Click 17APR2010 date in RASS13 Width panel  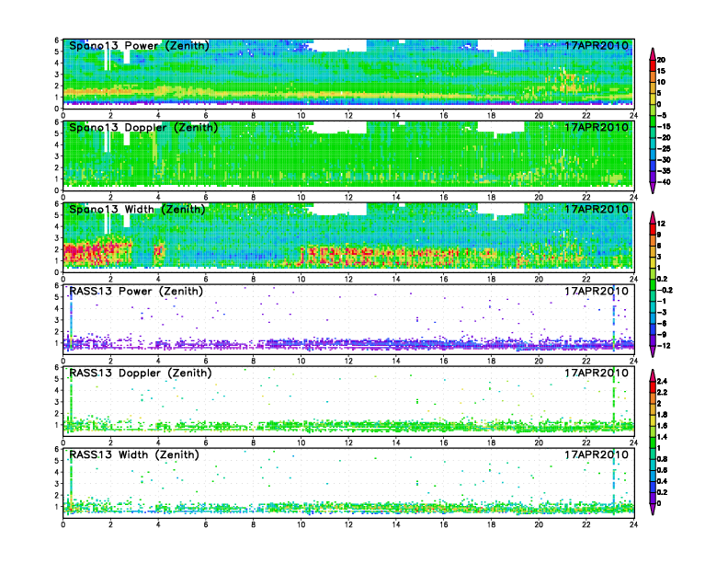click(x=597, y=454)
